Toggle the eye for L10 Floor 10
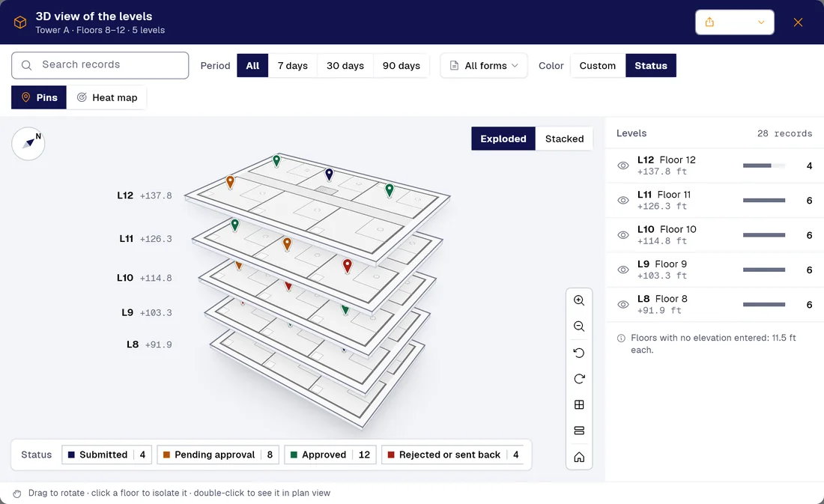 [623, 235]
